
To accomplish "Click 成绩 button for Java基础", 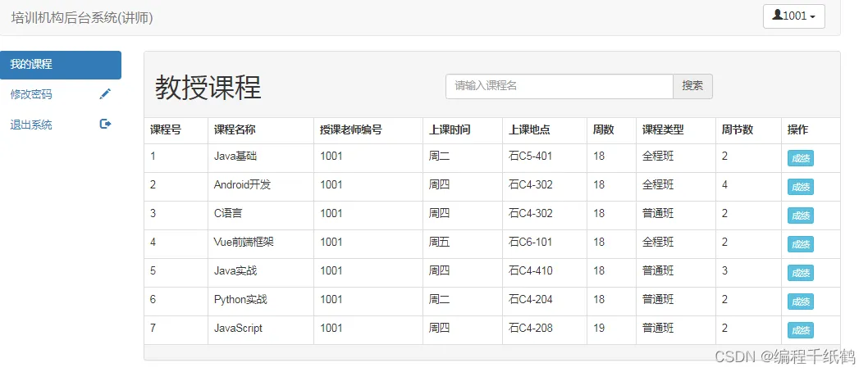I will pos(801,158).
